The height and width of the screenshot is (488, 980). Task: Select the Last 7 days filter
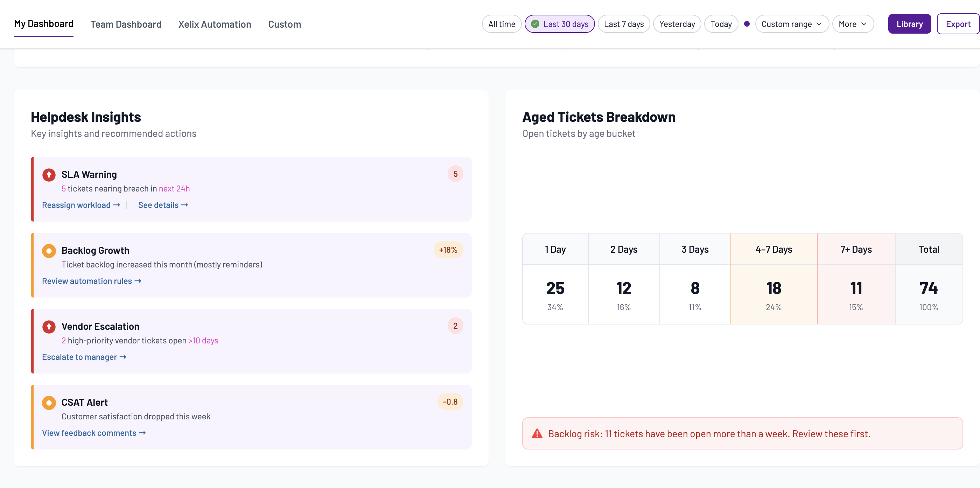[624, 24]
